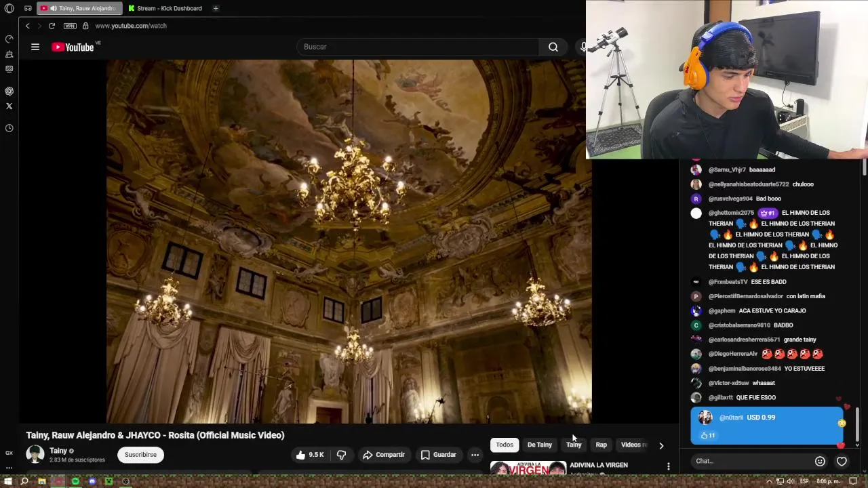Click the youtube.com/watch address field
Image resolution: width=868 pixels, height=488 pixels.
(131, 26)
